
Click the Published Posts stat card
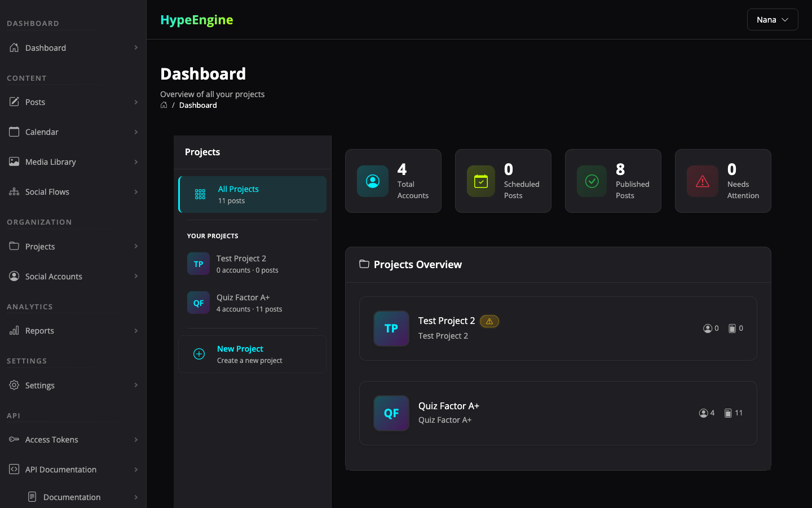coord(613,181)
